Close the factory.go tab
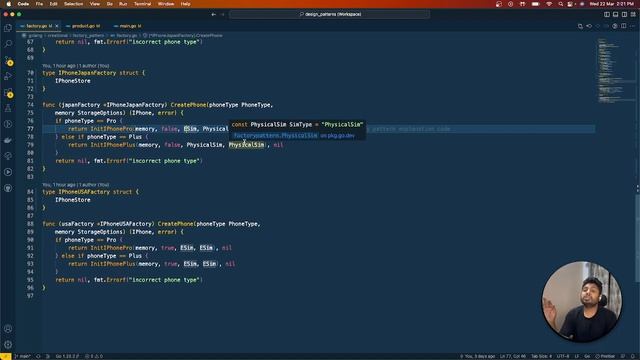The width and height of the screenshot is (640, 360). (x=57, y=26)
